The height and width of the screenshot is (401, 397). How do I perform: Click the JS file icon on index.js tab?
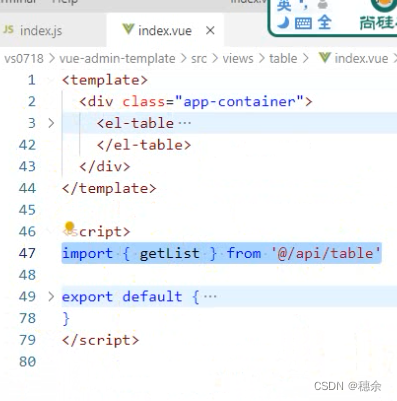tap(8, 30)
